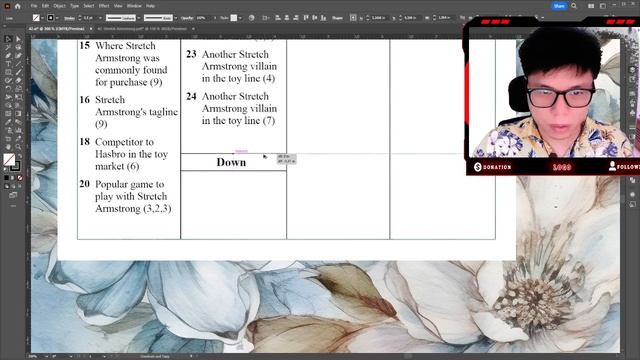Select the Direct Selection tool
Viewport: 640px width, 360px height.
point(18,39)
